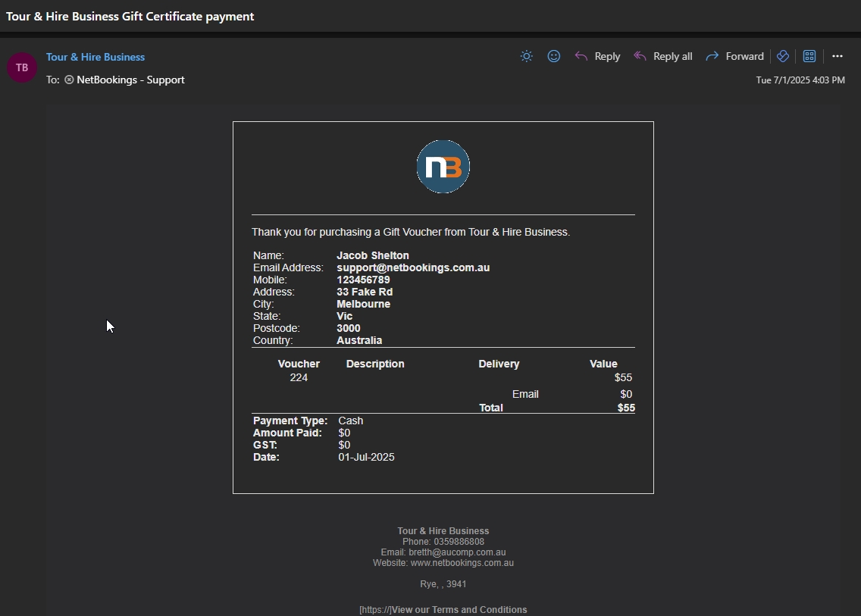Forward this email using the Forward button
This screenshot has width=861, height=616.
(734, 56)
